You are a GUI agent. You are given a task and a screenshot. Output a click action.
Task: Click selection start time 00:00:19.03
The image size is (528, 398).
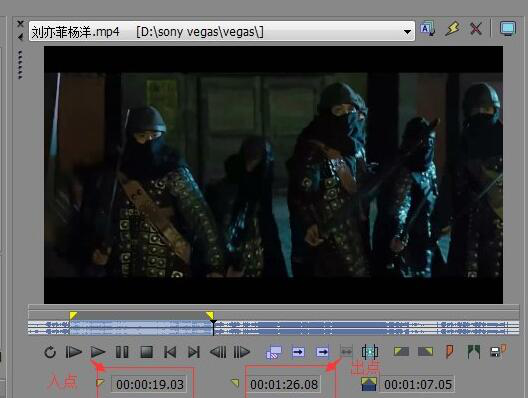tap(150, 384)
